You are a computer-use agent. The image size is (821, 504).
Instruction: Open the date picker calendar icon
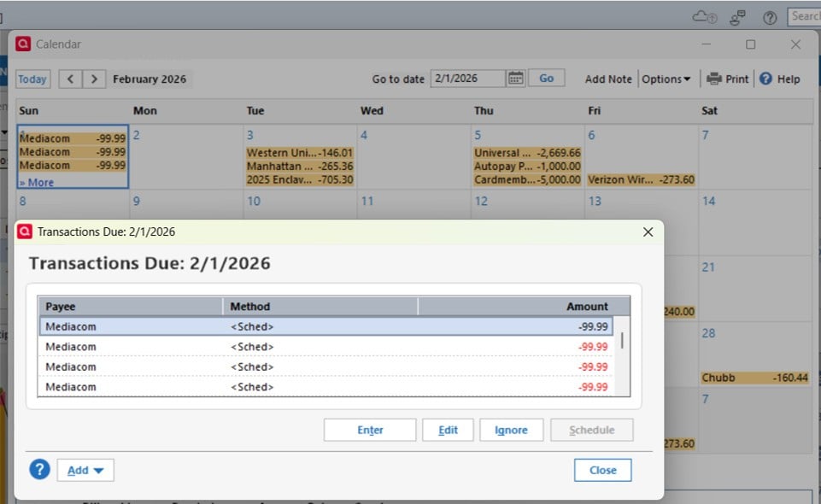pos(516,79)
